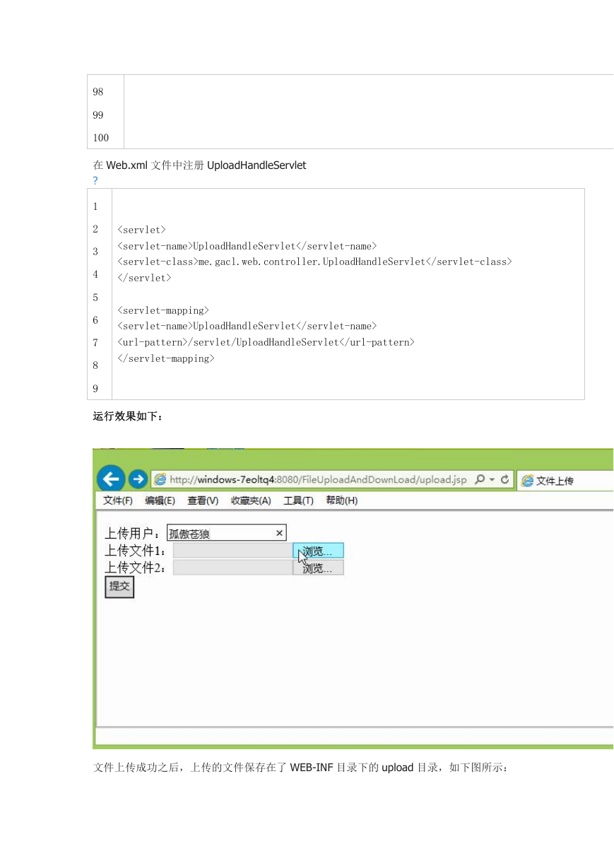Viewport: 614px width, 868px height.
Task: Open the address bar dropdown arrow
Action: pyautogui.click(x=492, y=479)
